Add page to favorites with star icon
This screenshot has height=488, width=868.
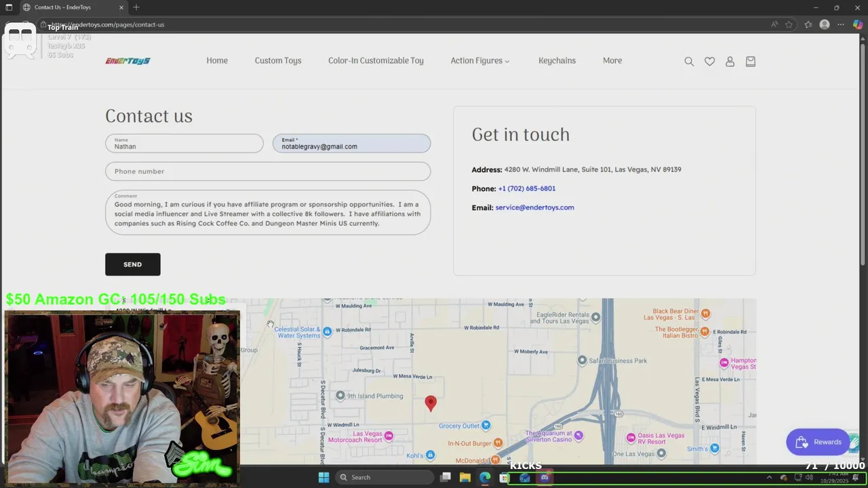pyautogui.click(x=789, y=24)
